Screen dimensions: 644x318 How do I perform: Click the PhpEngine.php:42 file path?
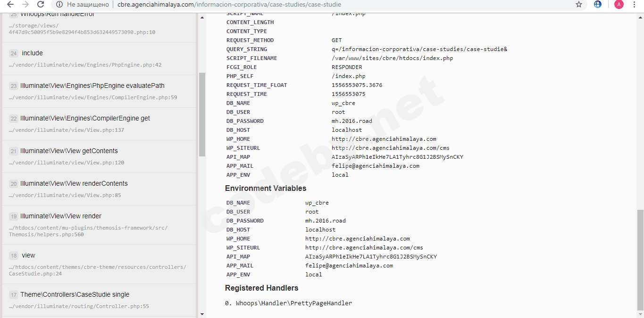point(85,65)
